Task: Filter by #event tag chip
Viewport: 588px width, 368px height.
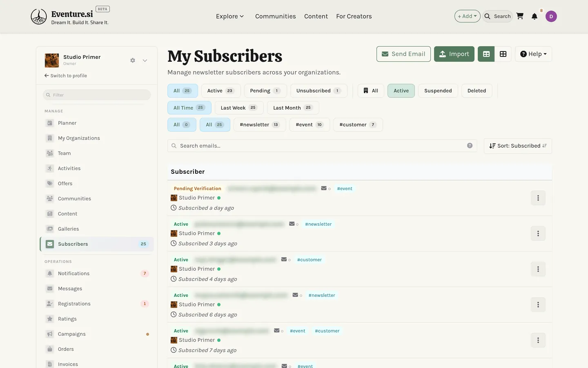Action: (x=310, y=125)
